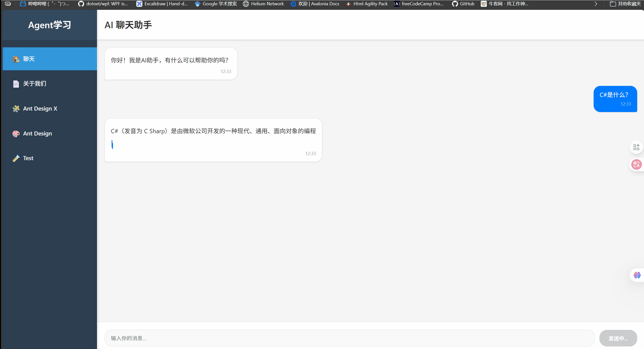Click the 发送中... send button
Viewport: 644px width, 349px height.
tap(618, 338)
